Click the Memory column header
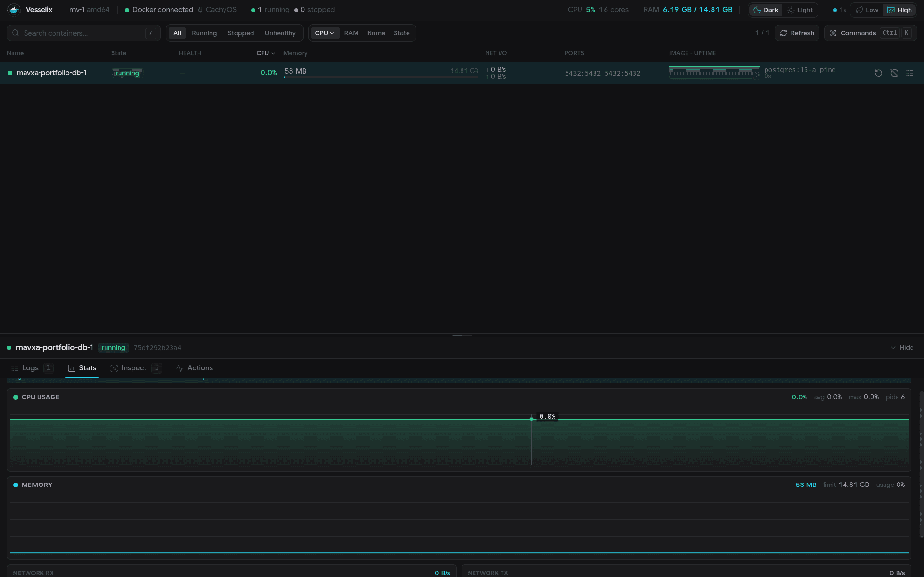The image size is (924, 577). coord(295,53)
